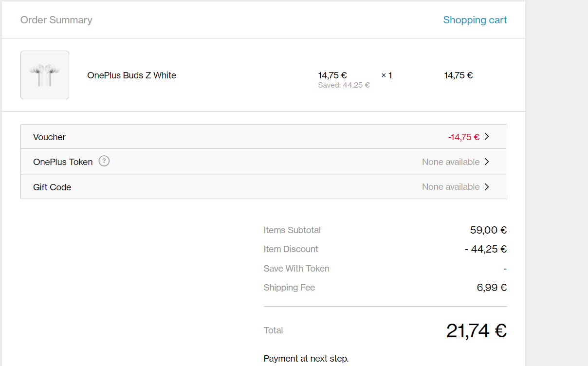Click the Shipping Fee amount 6,99 €
588x366 pixels.
click(x=492, y=288)
